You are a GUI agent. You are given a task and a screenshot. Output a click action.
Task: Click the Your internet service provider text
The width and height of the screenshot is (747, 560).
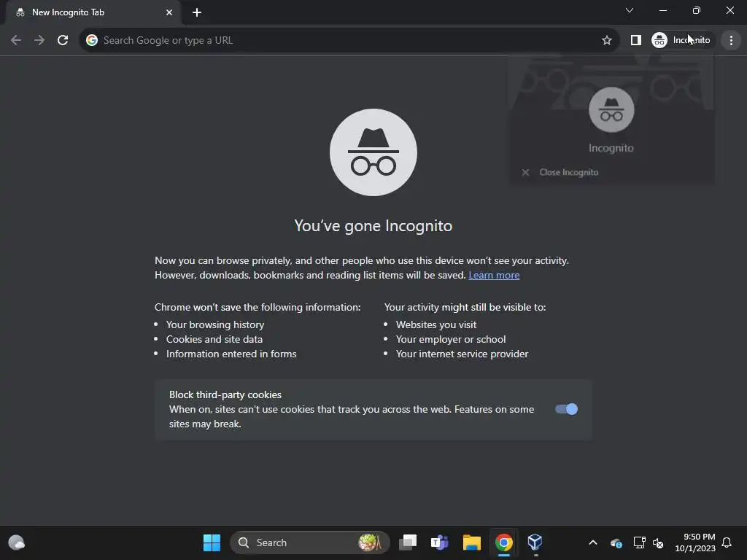coord(462,354)
